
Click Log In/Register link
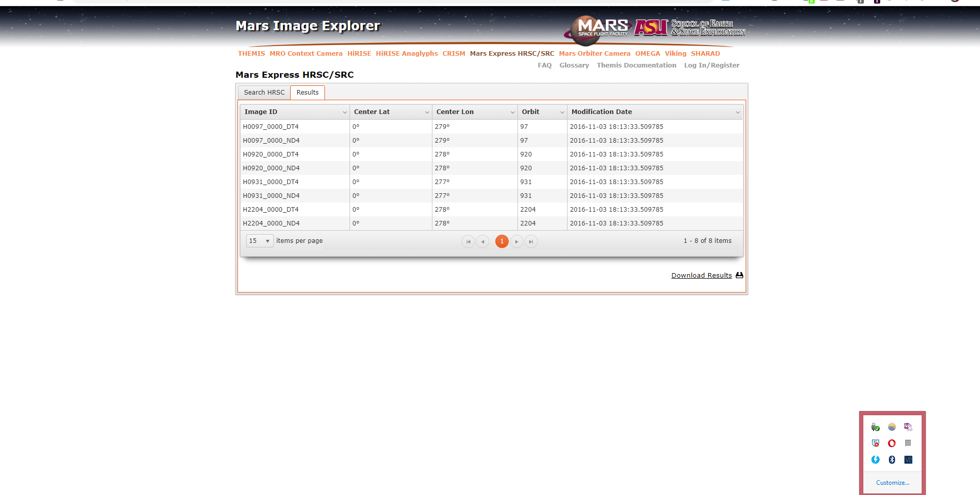(x=712, y=65)
